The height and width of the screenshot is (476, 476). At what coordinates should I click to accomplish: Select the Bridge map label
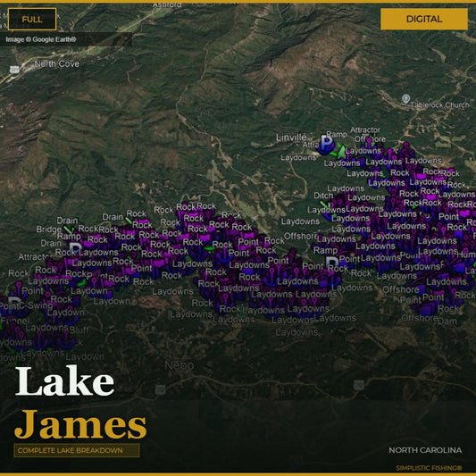[x=49, y=229]
